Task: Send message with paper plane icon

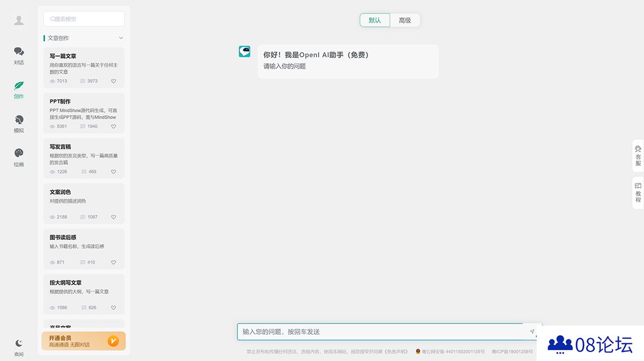Action: pos(532,331)
